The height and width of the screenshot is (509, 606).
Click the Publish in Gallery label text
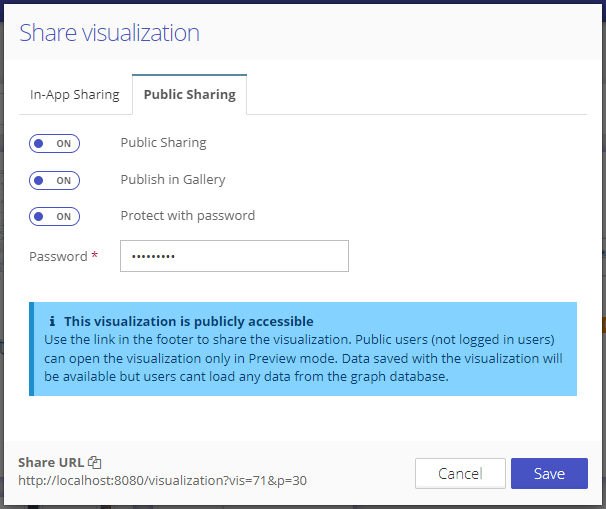[173, 180]
